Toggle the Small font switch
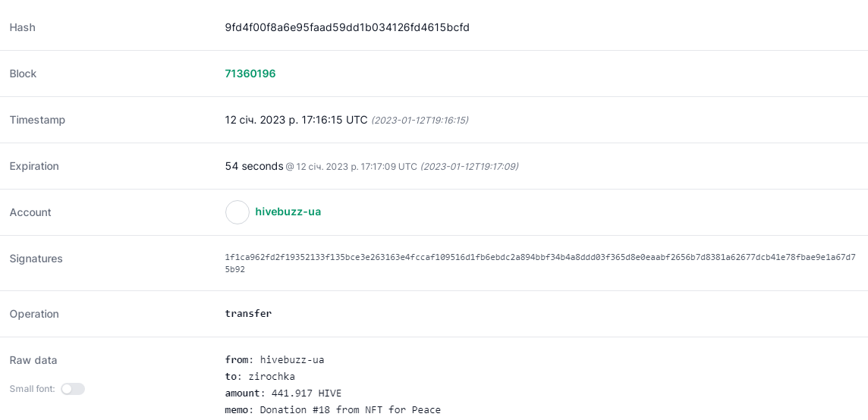The height and width of the screenshot is (420, 868). pos(73,389)
